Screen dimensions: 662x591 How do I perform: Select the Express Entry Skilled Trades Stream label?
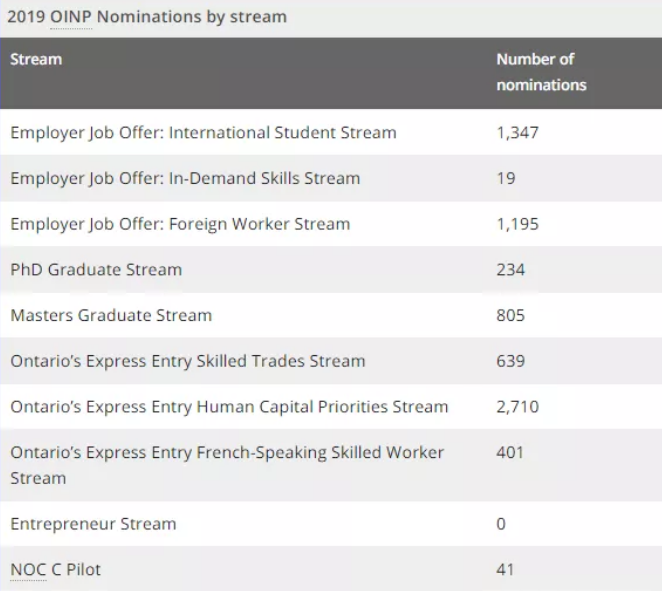188,360
